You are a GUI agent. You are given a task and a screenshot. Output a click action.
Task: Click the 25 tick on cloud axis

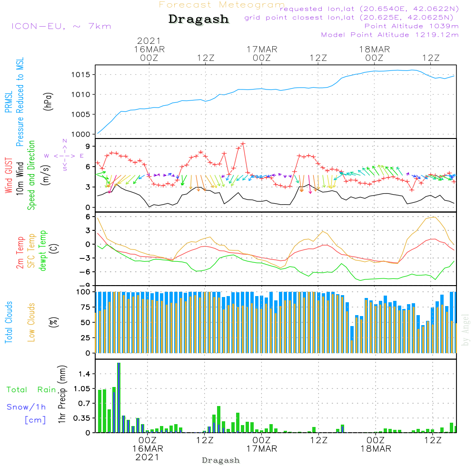(x=86, y=338)
